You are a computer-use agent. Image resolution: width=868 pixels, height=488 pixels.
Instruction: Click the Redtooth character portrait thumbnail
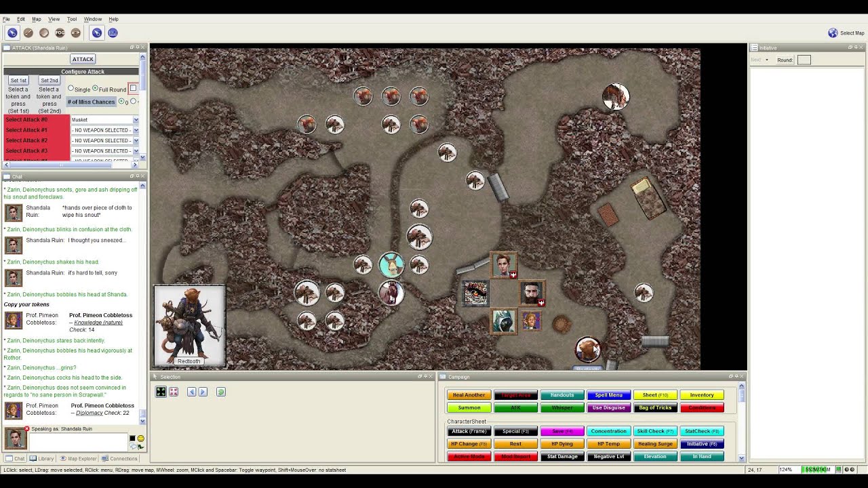pos(189,326)
